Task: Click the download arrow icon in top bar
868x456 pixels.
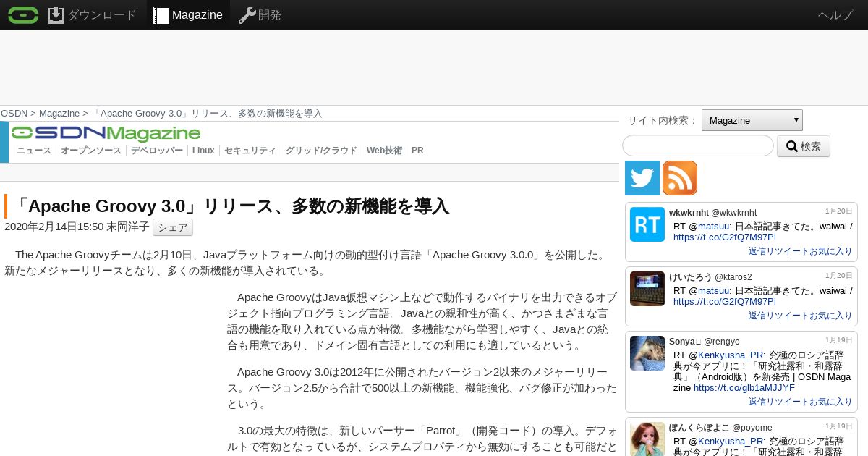Action: (56, 14)
